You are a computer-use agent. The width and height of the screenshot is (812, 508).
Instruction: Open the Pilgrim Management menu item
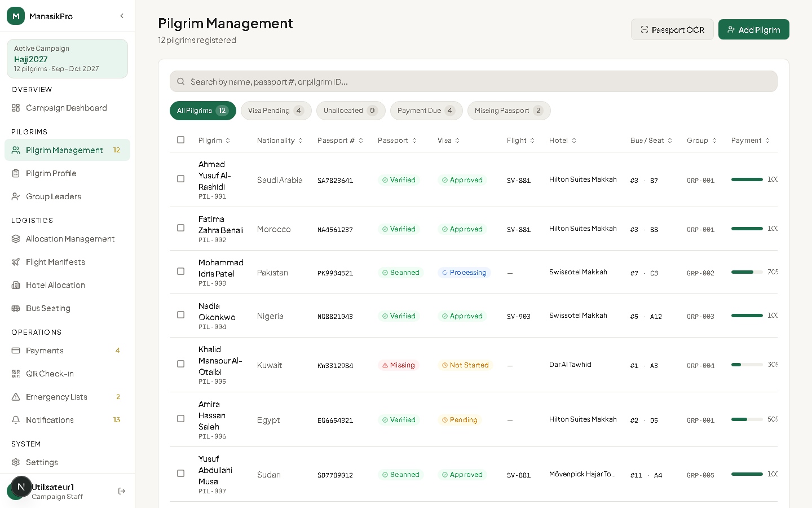[x=67, y=150]
